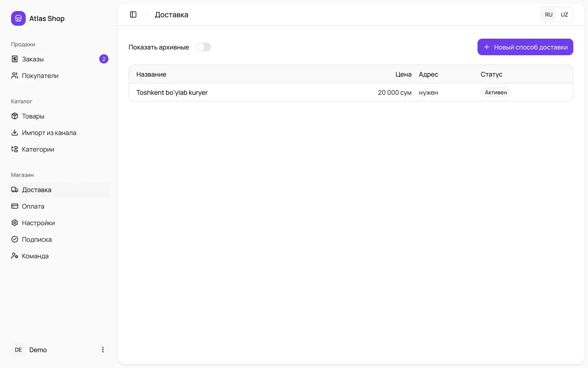This screenshot has height=368, width=588.
Task: Open Импорт из канала page
Action: 59,132
